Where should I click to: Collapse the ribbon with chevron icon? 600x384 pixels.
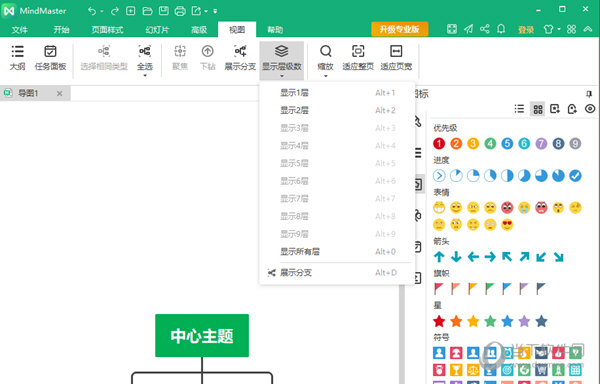tap(588, 29)
